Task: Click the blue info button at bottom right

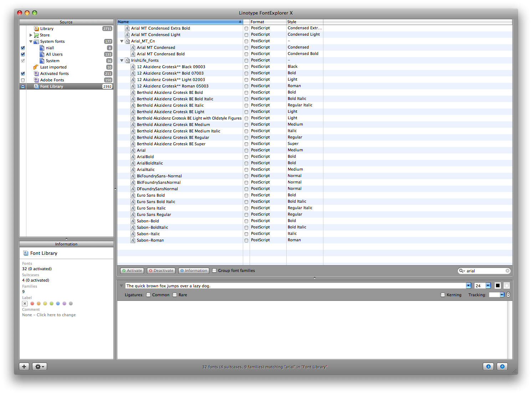Action: 488,367
